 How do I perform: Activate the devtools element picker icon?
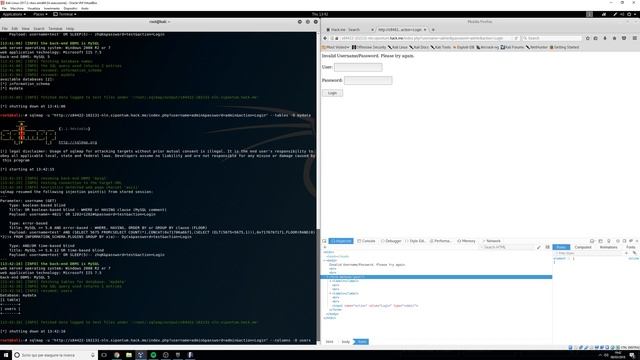pyautogui.click(x=324, y=241)
